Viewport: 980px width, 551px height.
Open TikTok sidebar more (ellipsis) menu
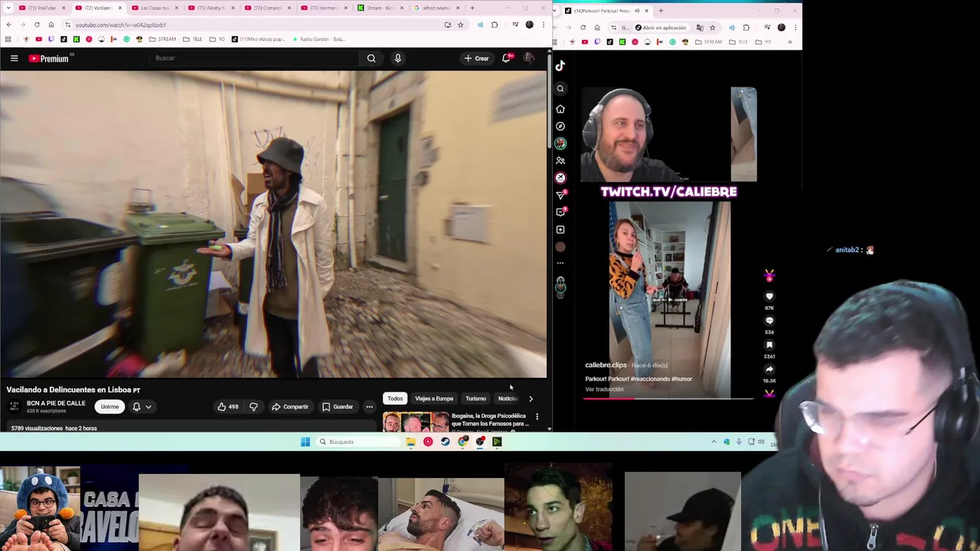tap(560, 263)
